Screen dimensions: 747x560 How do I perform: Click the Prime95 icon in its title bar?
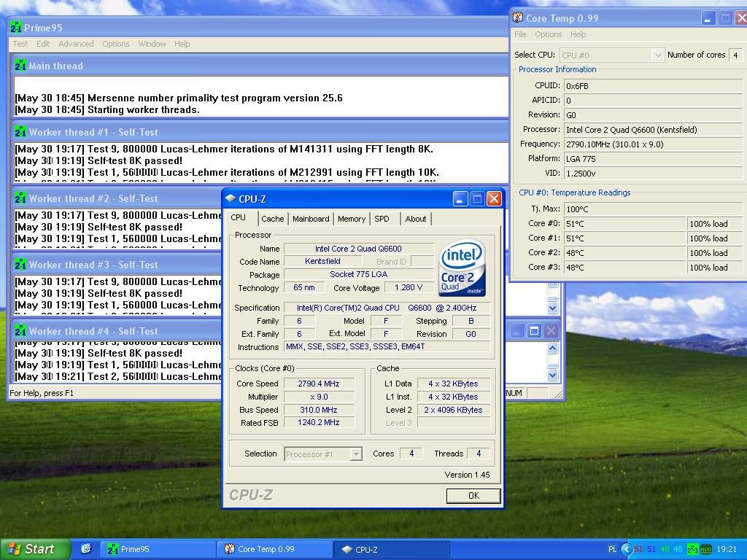16,28
